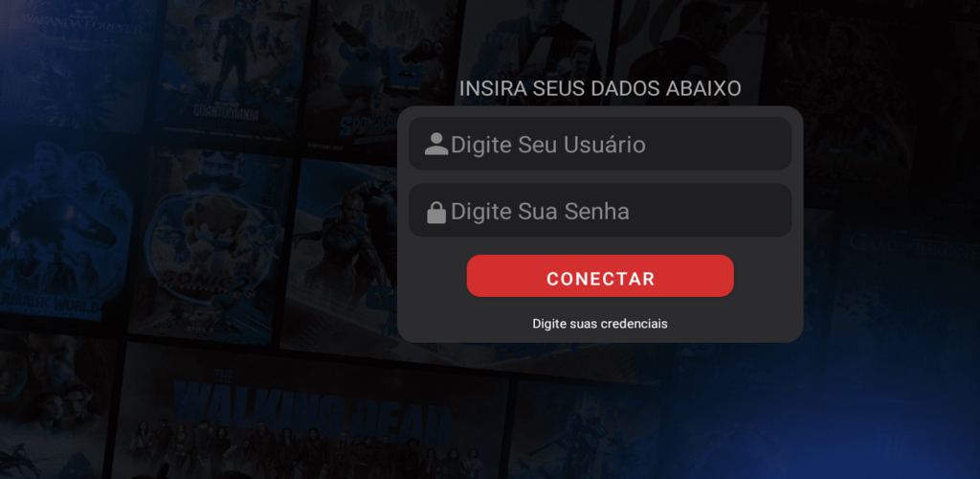The height and width of the screenshot is (479, 980).
Task: Focus the Digite Sua Senha field
Action: pos(600,211)
